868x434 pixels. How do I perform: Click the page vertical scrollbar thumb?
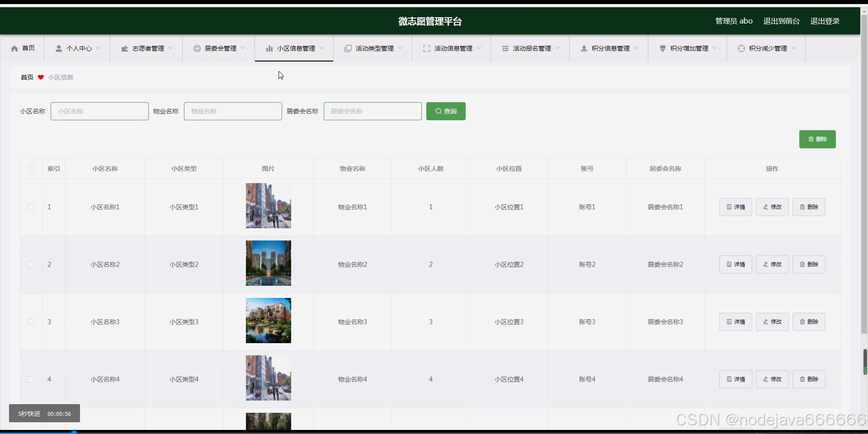pyautogui.click(x=864, y=175)
